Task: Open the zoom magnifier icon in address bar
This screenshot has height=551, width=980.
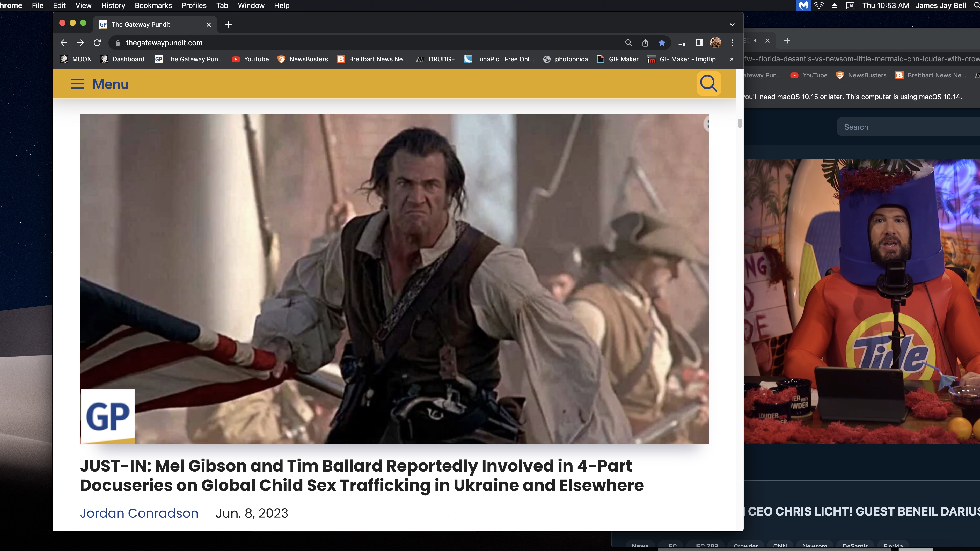Action: pos(628,43)
